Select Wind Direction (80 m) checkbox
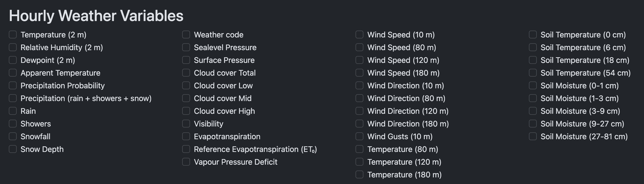The height and width of the screenshot is (184, 644). (359, 98)
